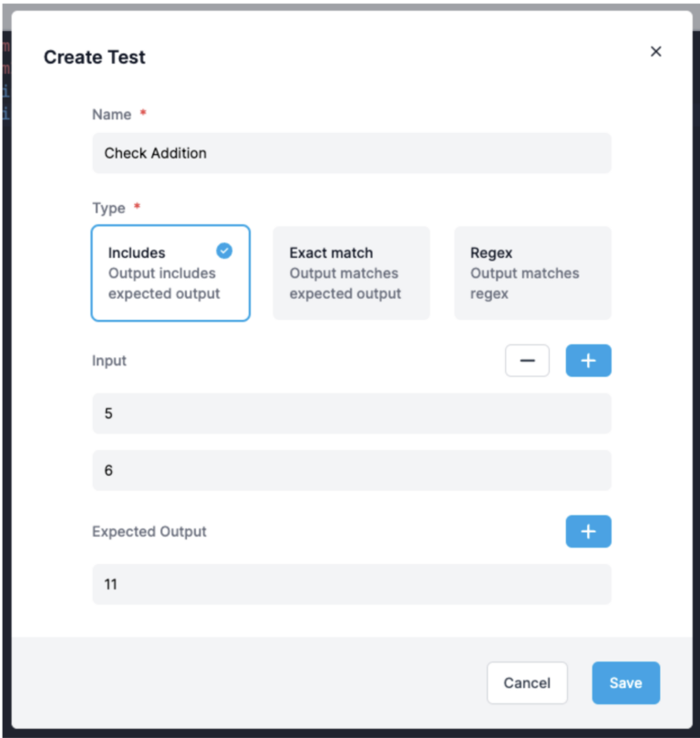Click the Expected Output field containing 11
This screenshot has width=700, height=738.
point(351,583)
